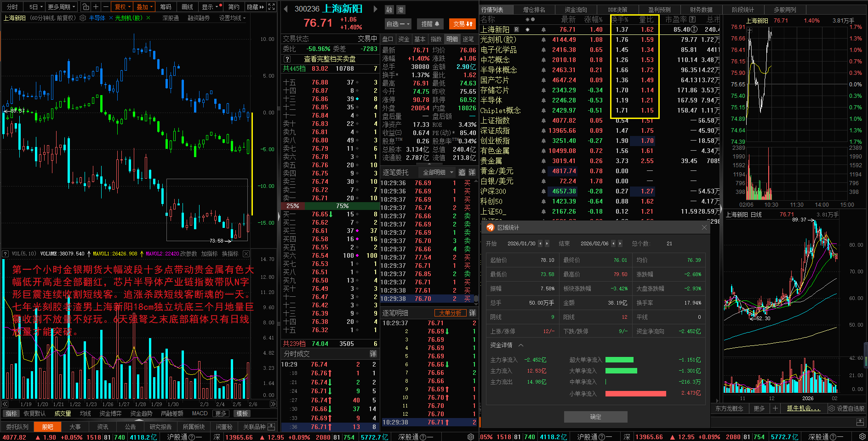The height and width of the screenshot is (441, 868).
Task: Zoom in the K-line chart with plus icon
Action: pos(96,7)
